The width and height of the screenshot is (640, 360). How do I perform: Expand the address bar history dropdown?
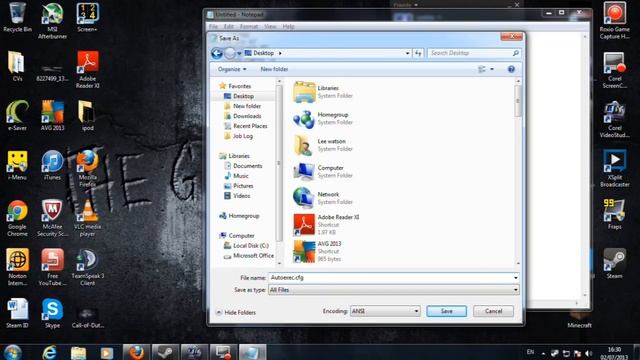coord(407,53)
